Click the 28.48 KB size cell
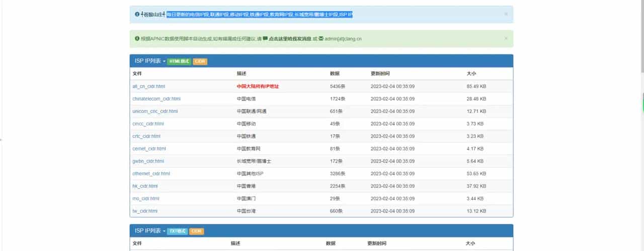This screenshot has height=251, width=644. (x=476, y=99)
